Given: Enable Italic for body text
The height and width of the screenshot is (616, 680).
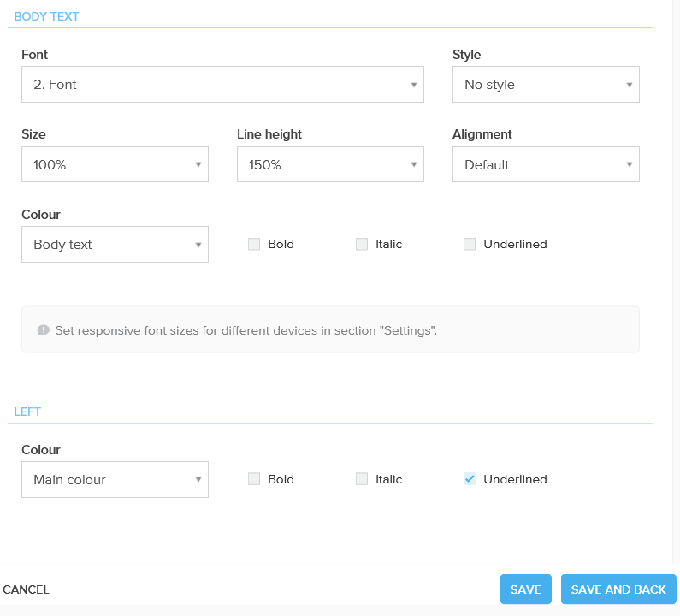Looking at the screenshot, I should pos(362,244).
